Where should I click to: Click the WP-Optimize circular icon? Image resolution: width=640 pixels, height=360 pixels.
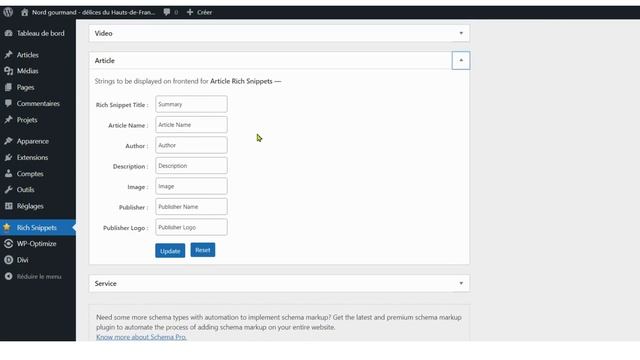coord(9,244)
